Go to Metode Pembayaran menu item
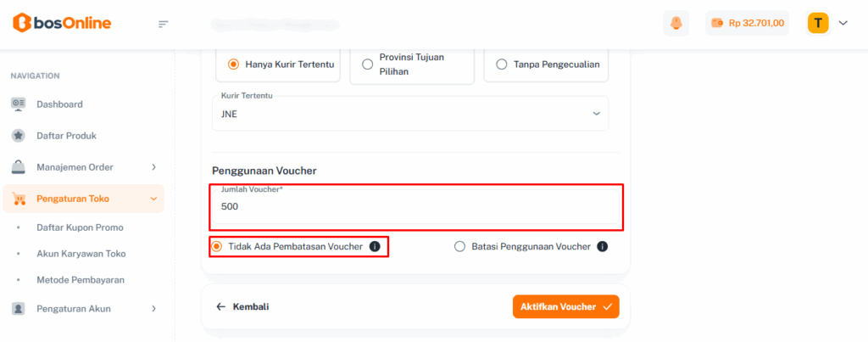Screen dimensions: 868x342 81,279
